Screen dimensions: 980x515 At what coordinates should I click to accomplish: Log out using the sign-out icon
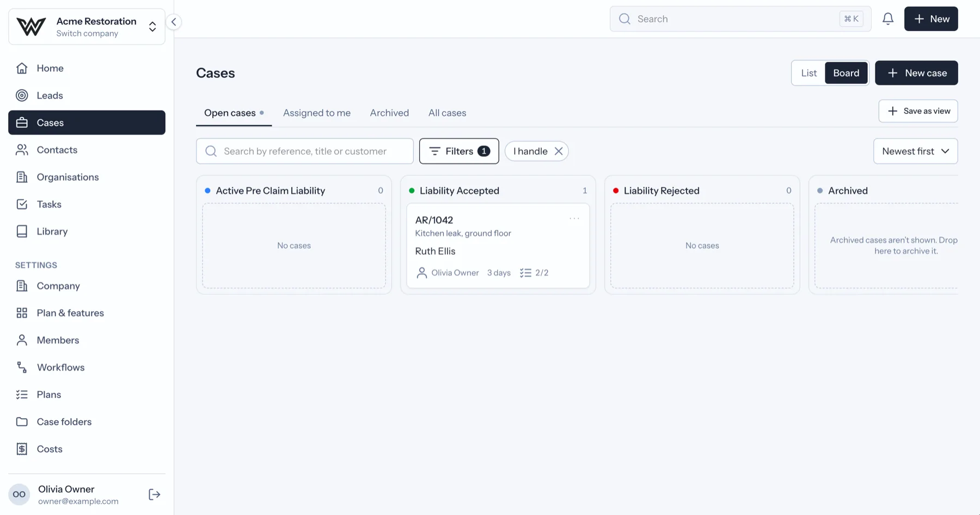[x=155, y=494]
